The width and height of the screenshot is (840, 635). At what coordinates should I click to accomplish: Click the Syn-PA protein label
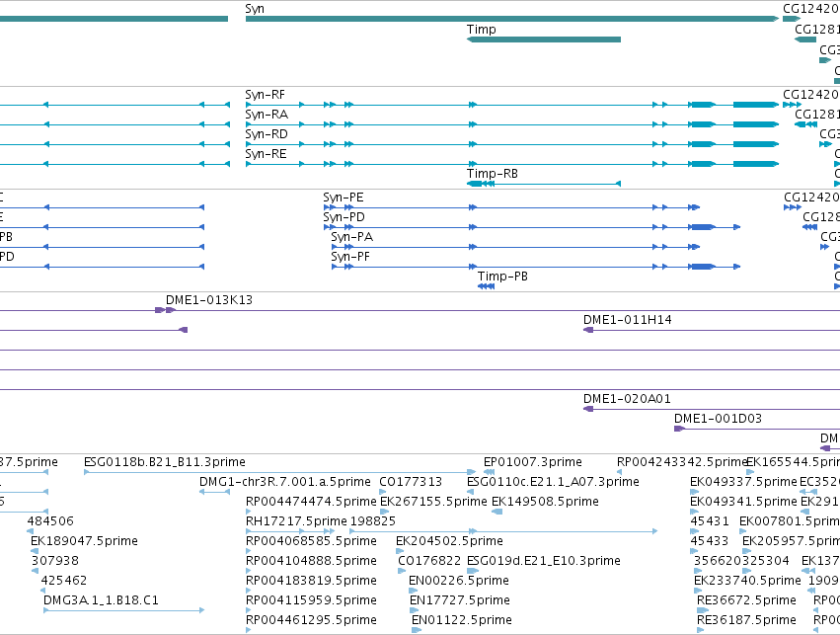click(x=352, y=237)
